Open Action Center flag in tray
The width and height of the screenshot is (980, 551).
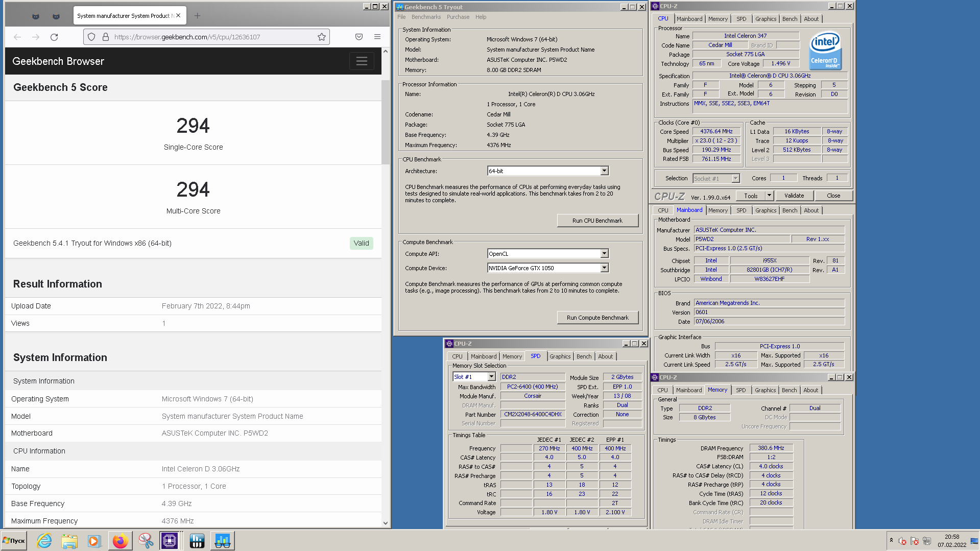point(915,541)
